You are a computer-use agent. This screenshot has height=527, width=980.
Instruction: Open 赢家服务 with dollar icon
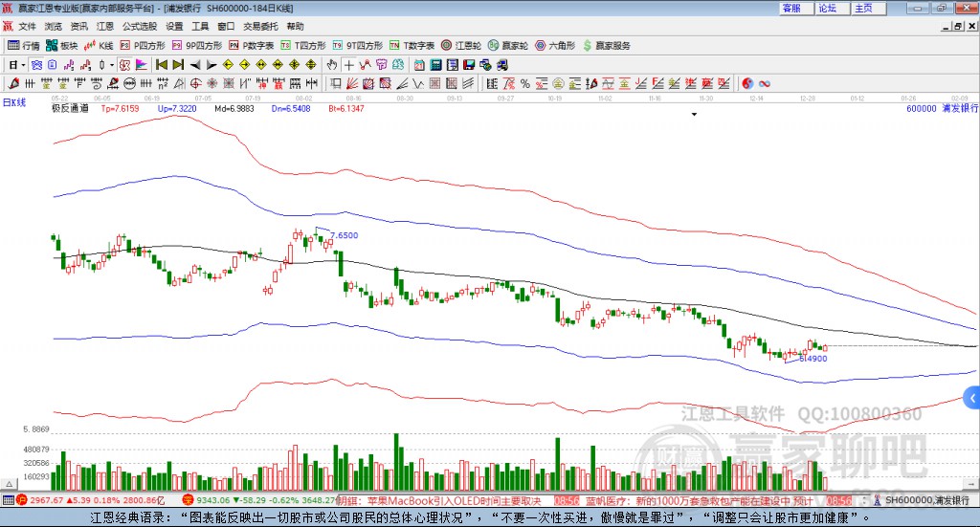click(x=606, y=46)
